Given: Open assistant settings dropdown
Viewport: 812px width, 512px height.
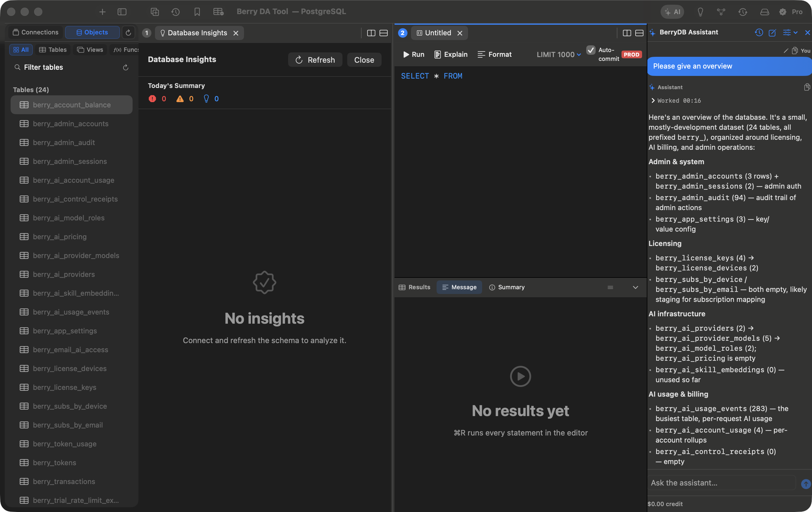Looking at the screenshot, I should pyautogui.click(x=790, y=32).
